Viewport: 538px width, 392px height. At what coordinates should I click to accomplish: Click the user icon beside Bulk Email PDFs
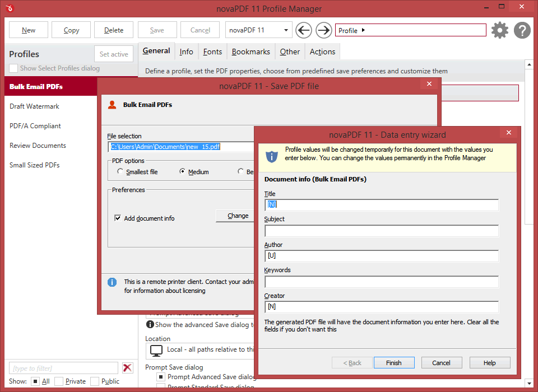(x=112, y=105)
